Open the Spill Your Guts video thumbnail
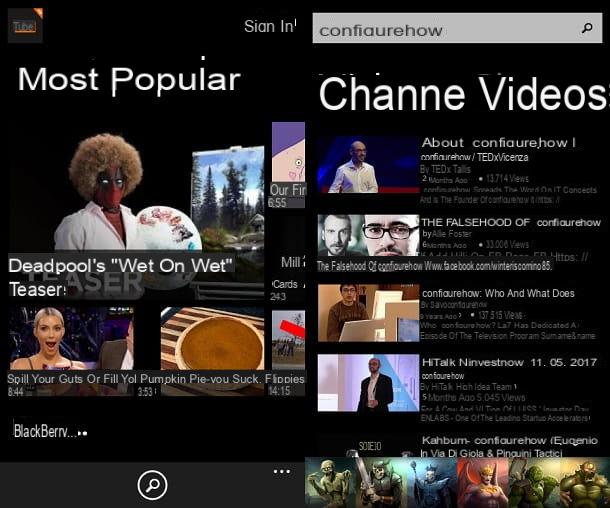This screenshot has width=610, height=508. (x=72, y=338)
